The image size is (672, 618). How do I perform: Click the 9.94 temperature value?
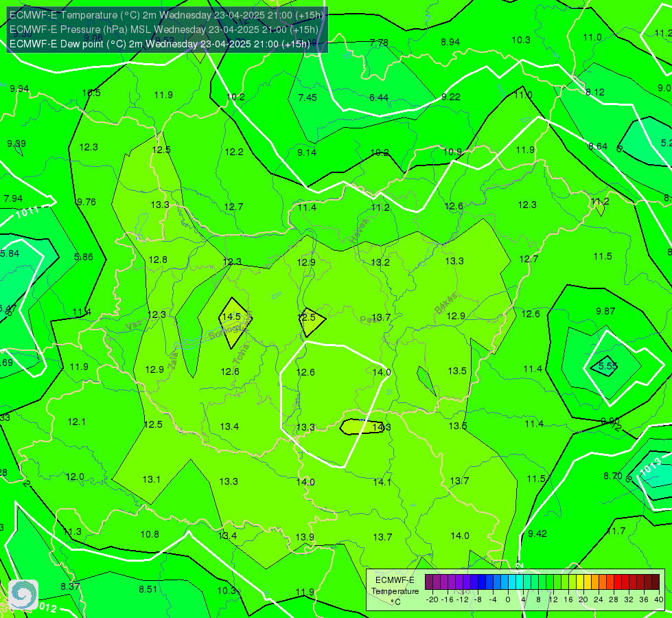(x=19, y=89)
